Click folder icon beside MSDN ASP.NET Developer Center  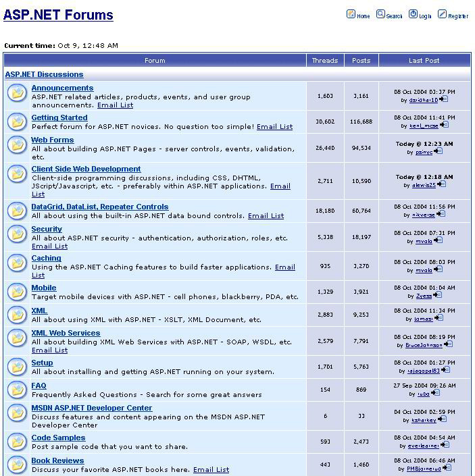[x=17, y=413]
